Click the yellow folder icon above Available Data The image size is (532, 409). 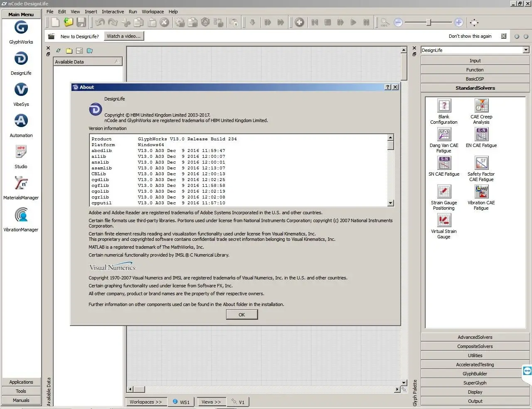point(69,51)
